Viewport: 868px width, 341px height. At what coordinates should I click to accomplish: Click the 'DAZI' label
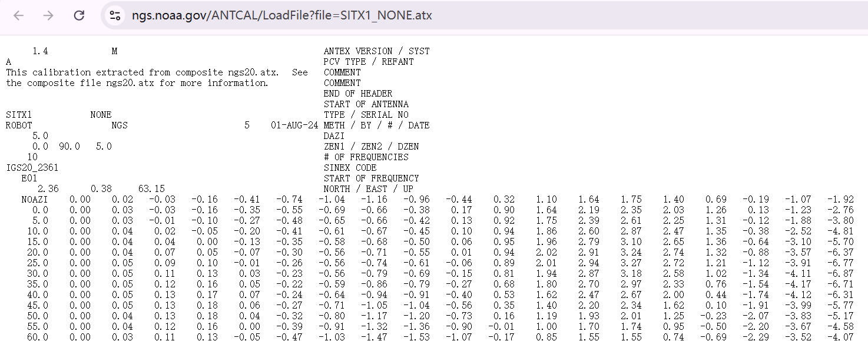point(334,136)
